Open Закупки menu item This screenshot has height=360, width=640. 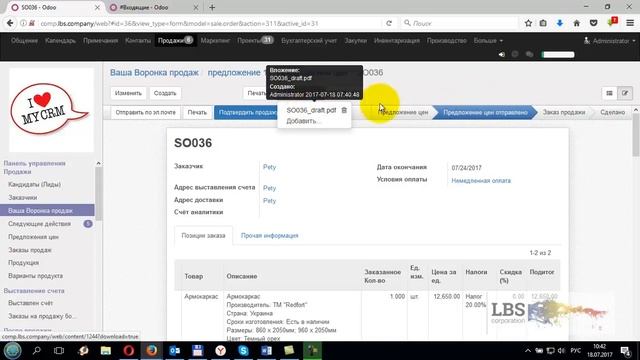coord(356,40)
